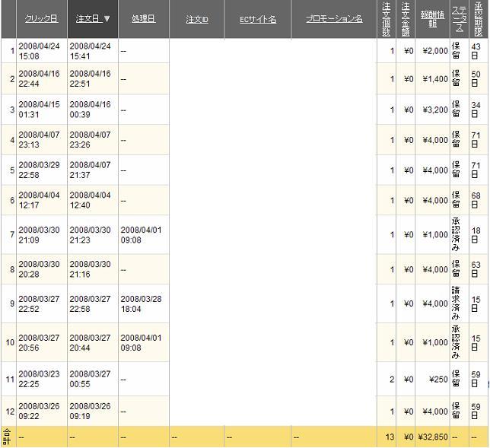Click row 2 承認期限 50日 cell
The height and width of the screenshot is (448, 490).
tap(479, 79)
